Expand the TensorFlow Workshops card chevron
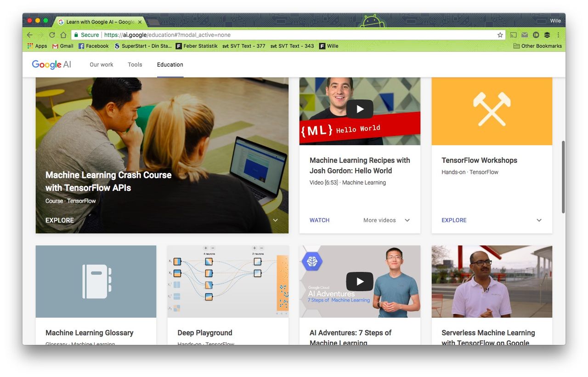588x377 pixels. coord(539,220)
